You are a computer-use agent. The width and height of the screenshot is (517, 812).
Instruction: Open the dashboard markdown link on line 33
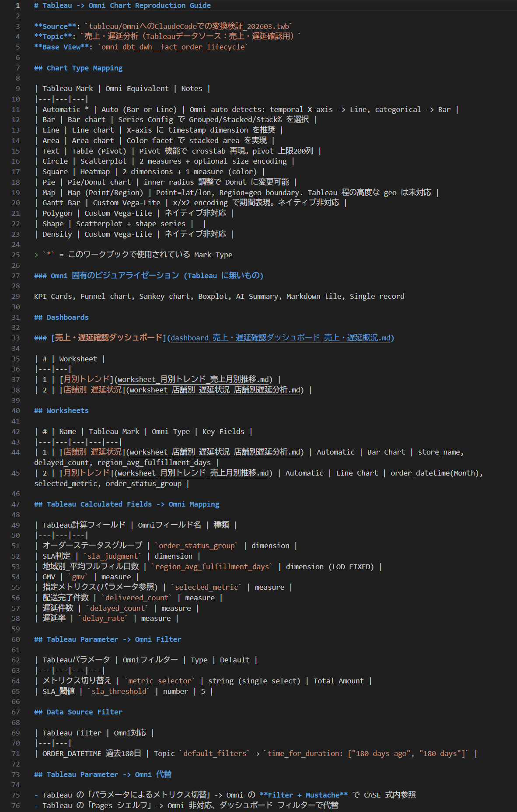pyautogui.click(x=280, y=338)
